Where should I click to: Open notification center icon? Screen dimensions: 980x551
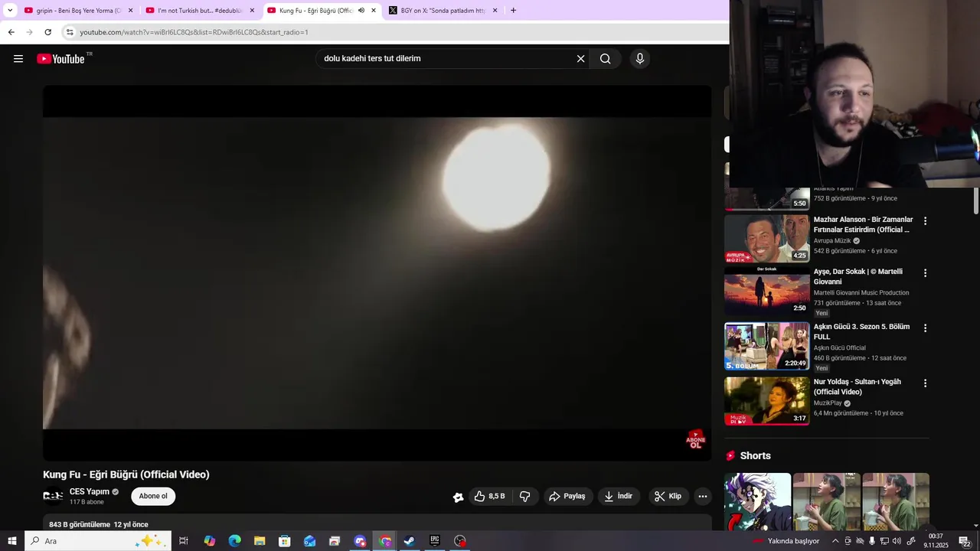[965, 541]
